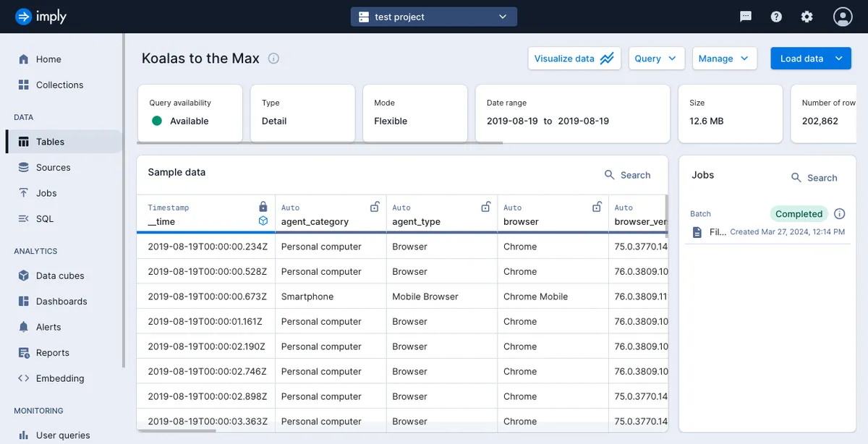Viewport: 868px width, 444px height.
Task: Open Dashboards in sidebar
Action: pos(61,302)
